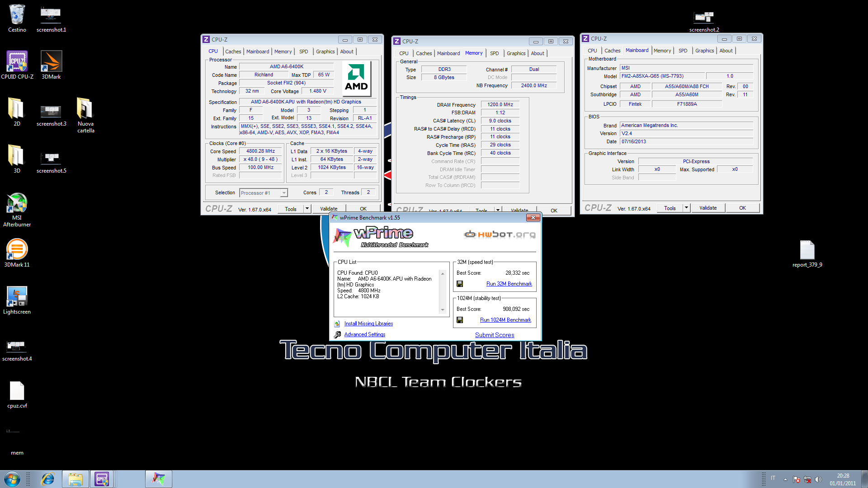Open Advanced Settings in wPrime
Viewport: 868px width, 488px height.
tap(365, 334)
